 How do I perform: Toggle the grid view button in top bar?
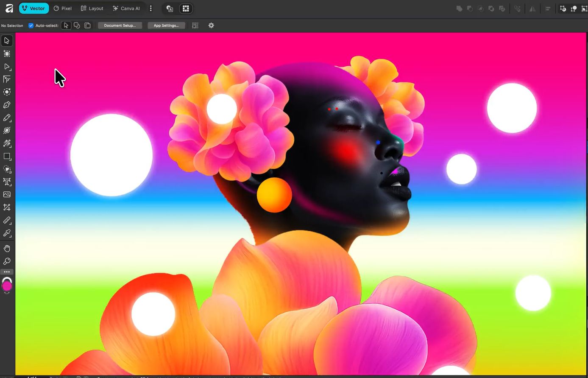click(186, 8)
